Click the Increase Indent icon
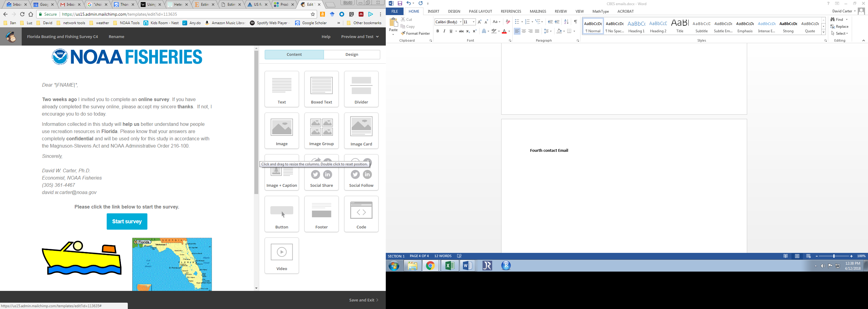Image resolution: width=868 pixels, height=309 pixels. pos(557,22)
